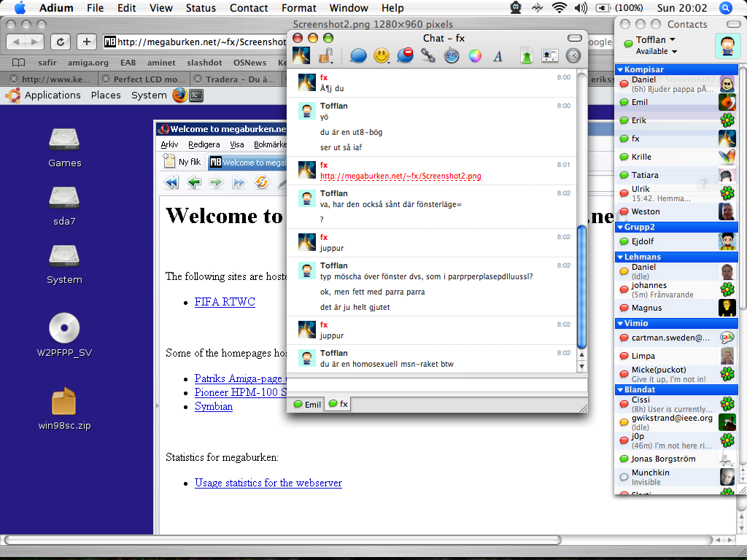
Task: Click the blue speech bubble icon in the chat toolbar
Action: [x=358, y=55]
